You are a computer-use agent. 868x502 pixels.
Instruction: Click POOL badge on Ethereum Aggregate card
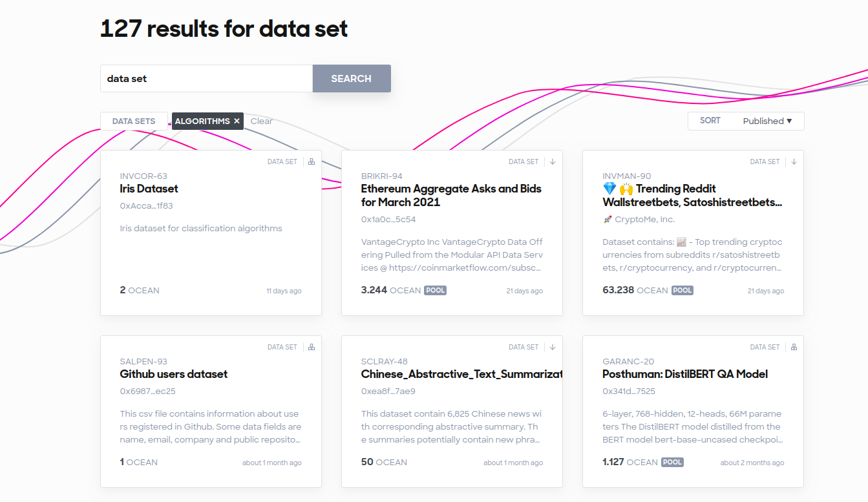[x=435, y=290]
